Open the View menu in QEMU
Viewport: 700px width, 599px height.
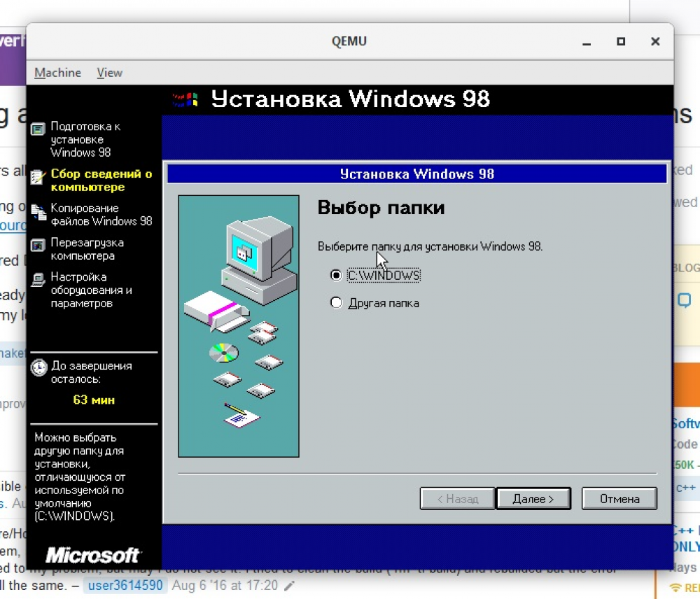coord(109,73)
